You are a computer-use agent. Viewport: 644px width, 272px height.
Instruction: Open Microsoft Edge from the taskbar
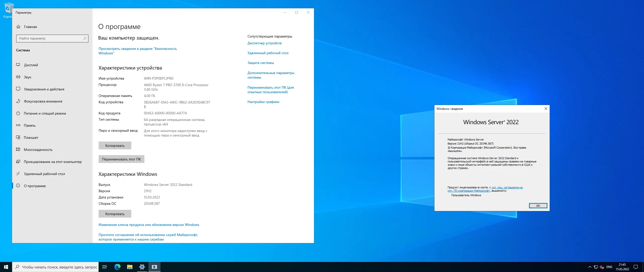[117, 267]
